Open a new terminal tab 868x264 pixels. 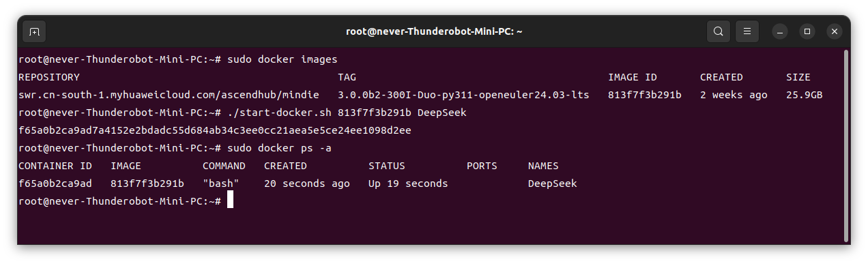tap(35, 31)
